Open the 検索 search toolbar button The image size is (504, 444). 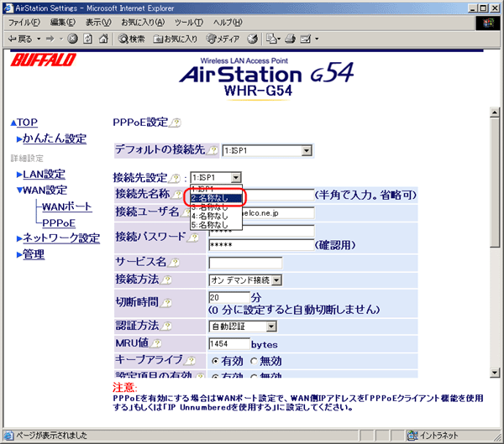[x=131, y=39]
